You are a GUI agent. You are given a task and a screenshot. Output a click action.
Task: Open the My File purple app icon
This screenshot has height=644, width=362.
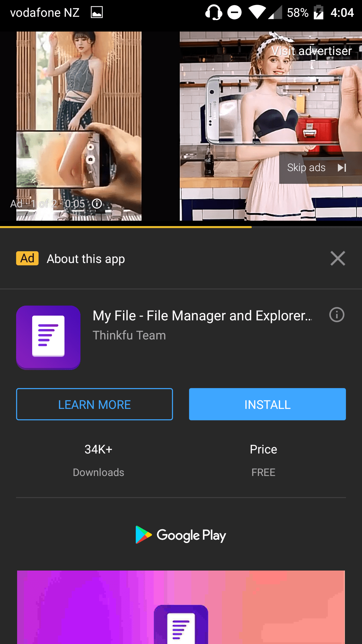point(48,337)
